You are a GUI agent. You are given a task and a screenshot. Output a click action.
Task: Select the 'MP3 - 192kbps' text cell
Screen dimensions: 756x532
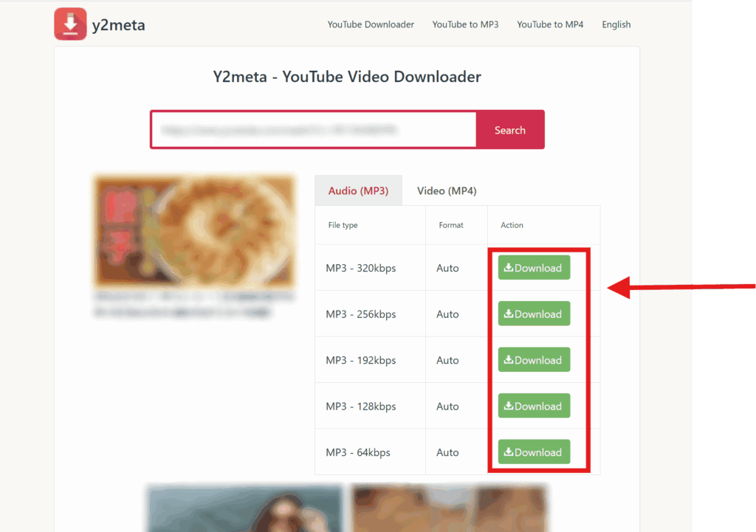tap(360, 361)
